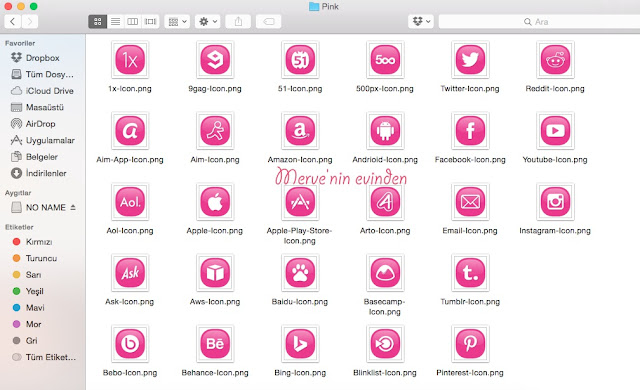Select the Reddit-Icon.png file icon
This screenshot has height=390, width=640.
(x=555, y=60)
